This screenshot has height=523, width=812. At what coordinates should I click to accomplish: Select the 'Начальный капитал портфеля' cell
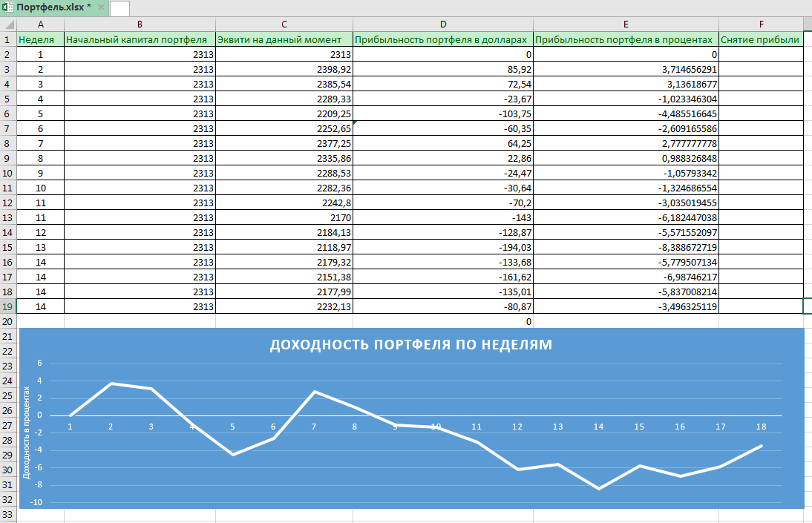pyautogui.click(x=140, y=39)
